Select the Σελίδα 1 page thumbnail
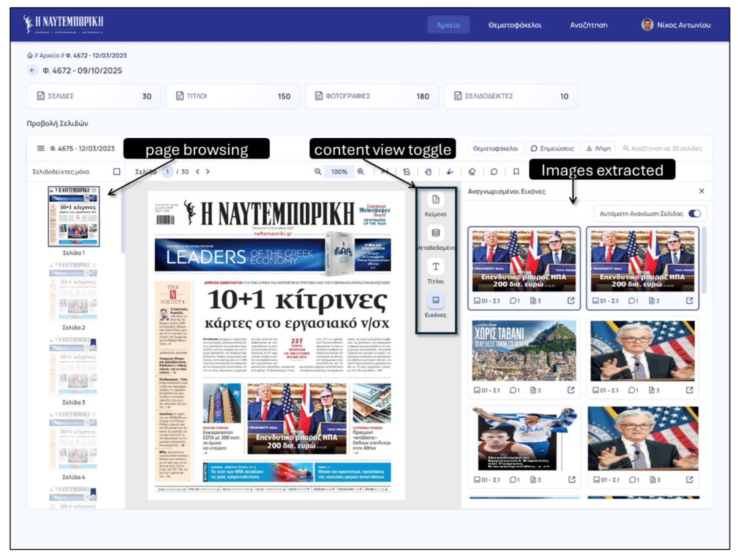Image resolution: width=738 pixels, height=560 pixels. (x=74, y=217)
